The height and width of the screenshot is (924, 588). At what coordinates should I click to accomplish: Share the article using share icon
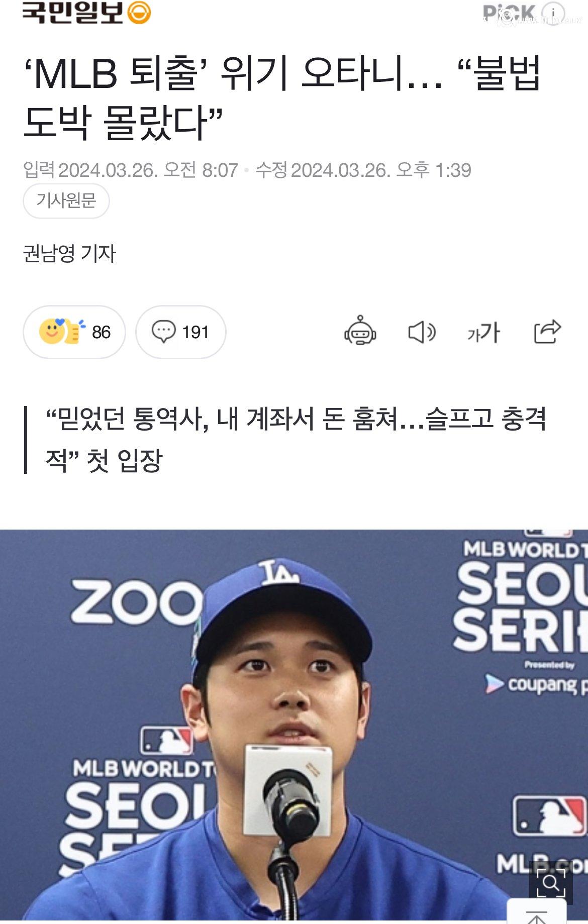tap(547, 332)
